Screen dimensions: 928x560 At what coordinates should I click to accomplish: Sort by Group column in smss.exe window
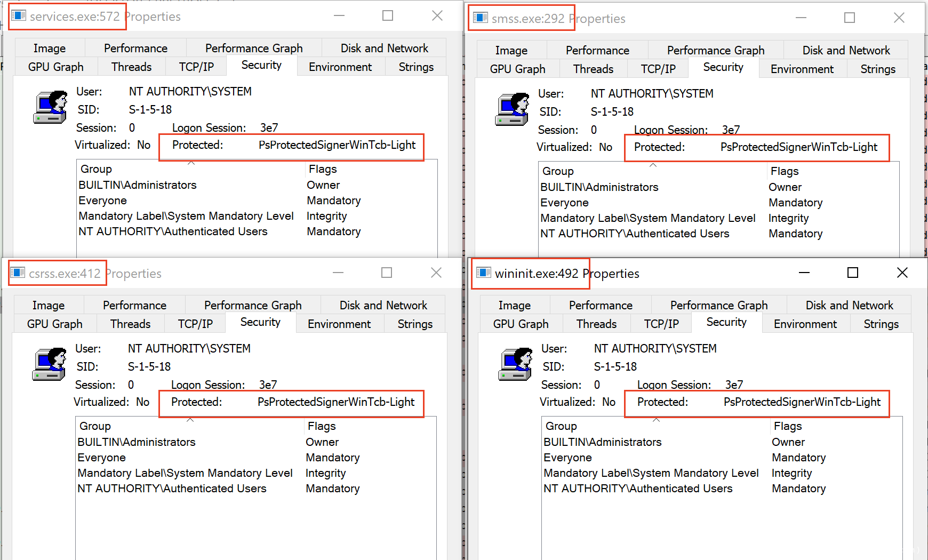click(653, 171)
